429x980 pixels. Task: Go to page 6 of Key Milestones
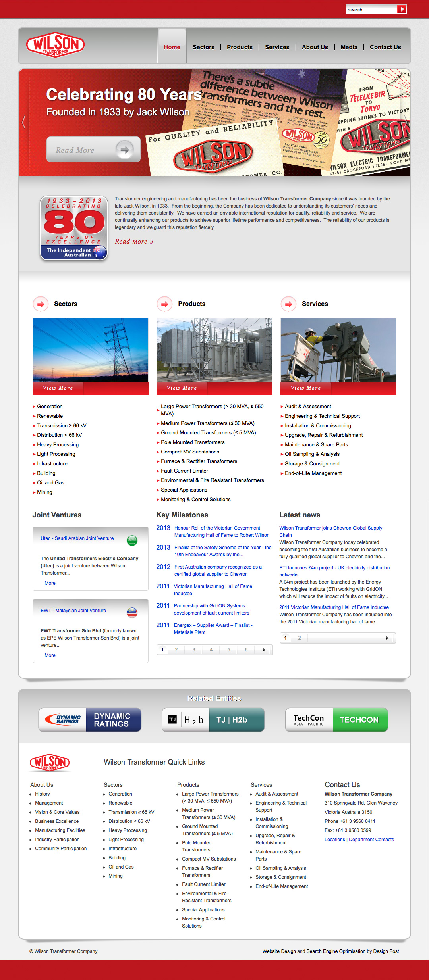click(246, 650)
